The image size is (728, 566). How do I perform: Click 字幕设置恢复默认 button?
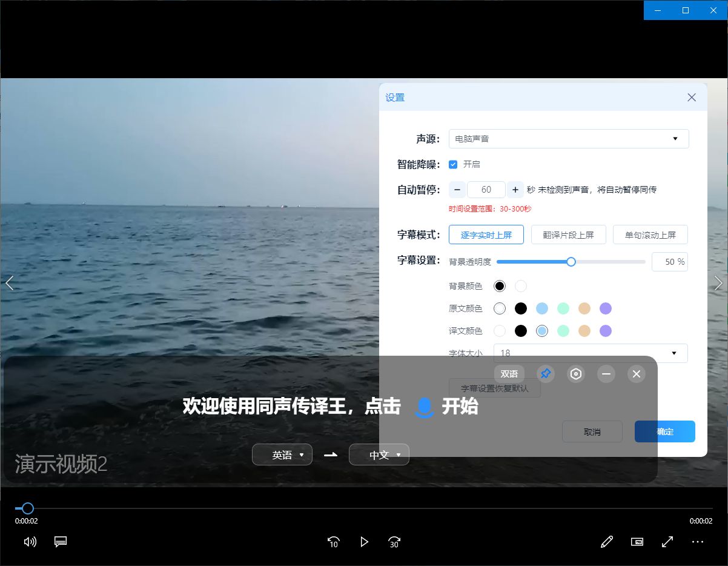495,388
